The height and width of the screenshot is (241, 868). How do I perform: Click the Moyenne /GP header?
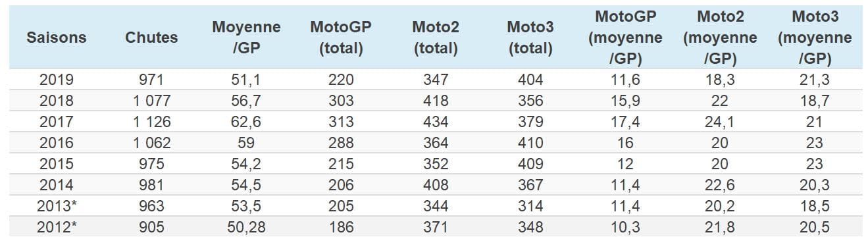tap(246, 38)
